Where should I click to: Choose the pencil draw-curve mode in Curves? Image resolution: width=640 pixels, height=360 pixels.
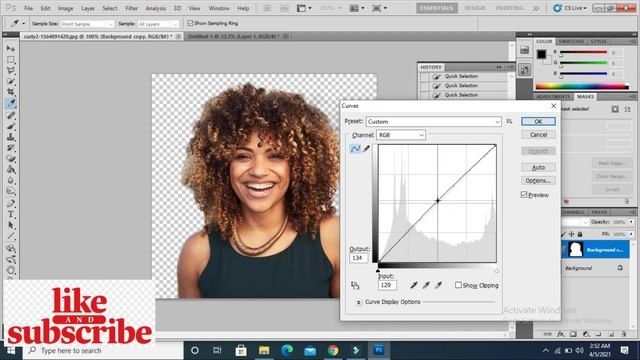(x=367, y=149)
